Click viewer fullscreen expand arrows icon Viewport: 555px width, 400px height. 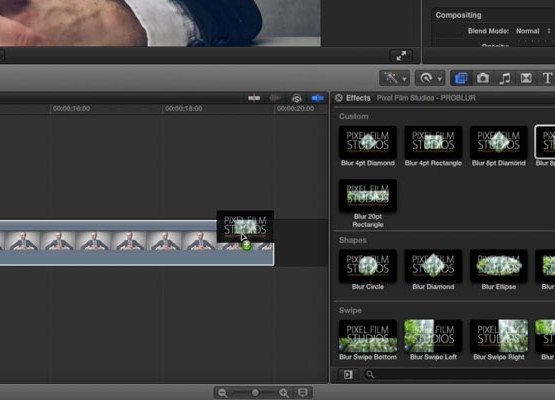click(401, 56)
